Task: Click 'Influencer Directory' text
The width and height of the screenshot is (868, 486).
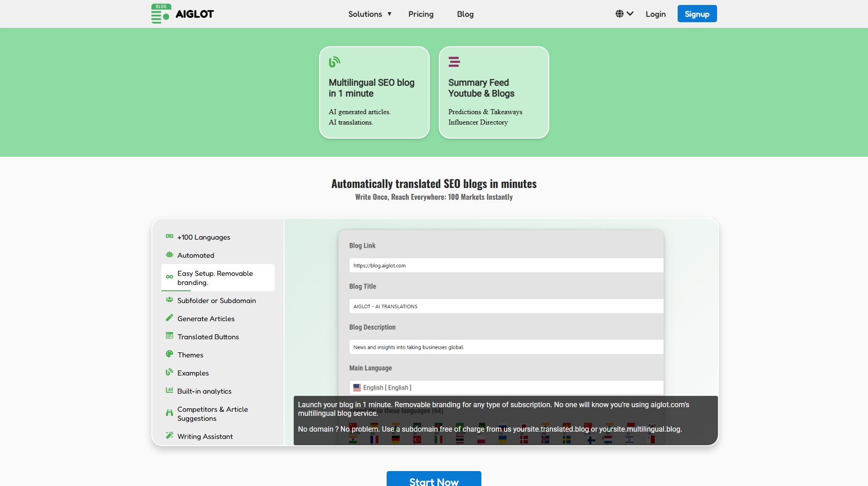Action: [478, 122]
